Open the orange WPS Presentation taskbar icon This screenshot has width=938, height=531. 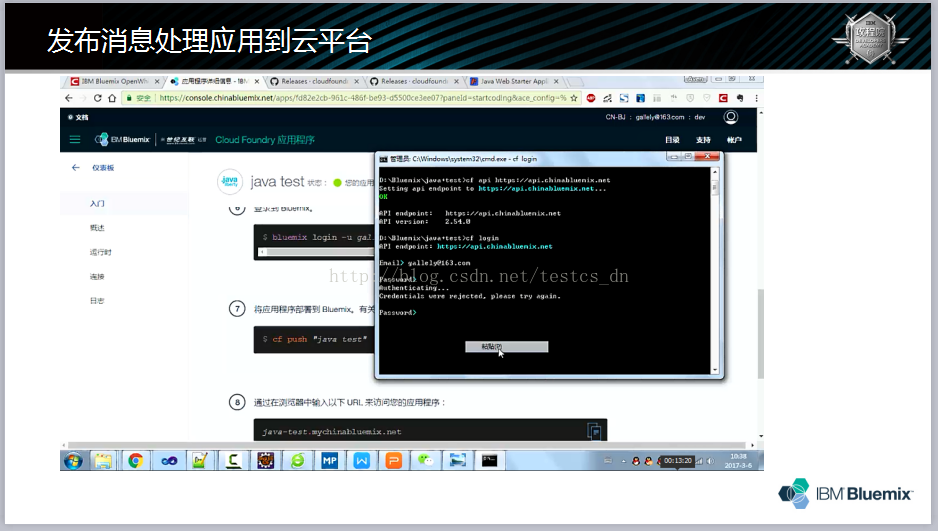(393, 460)
